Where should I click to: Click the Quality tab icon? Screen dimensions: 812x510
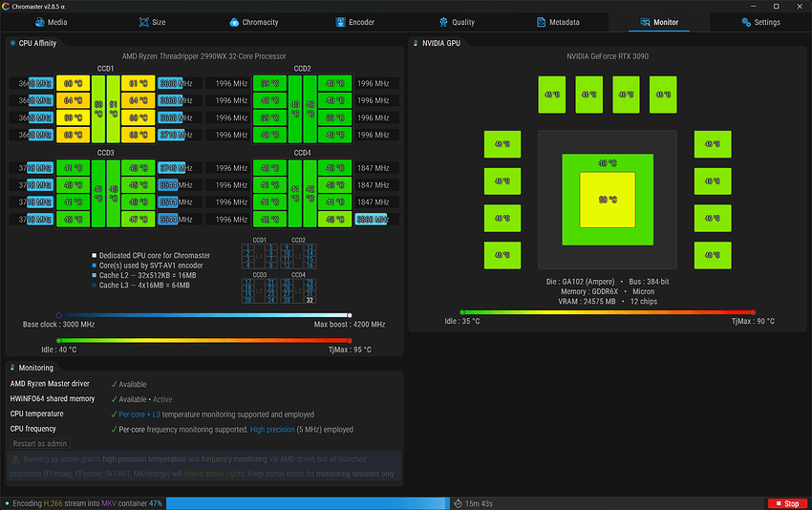coord(444,22)
